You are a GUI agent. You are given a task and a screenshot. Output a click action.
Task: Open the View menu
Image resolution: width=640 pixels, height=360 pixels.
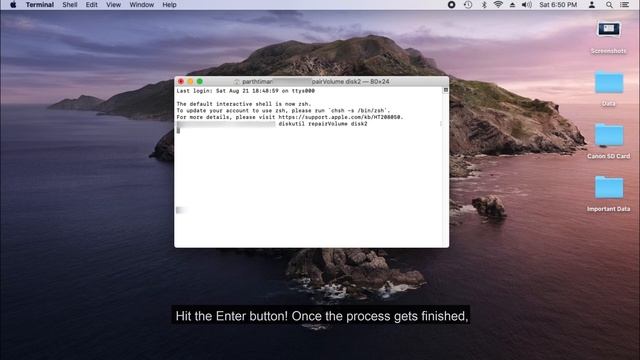[x=113, y=5]
